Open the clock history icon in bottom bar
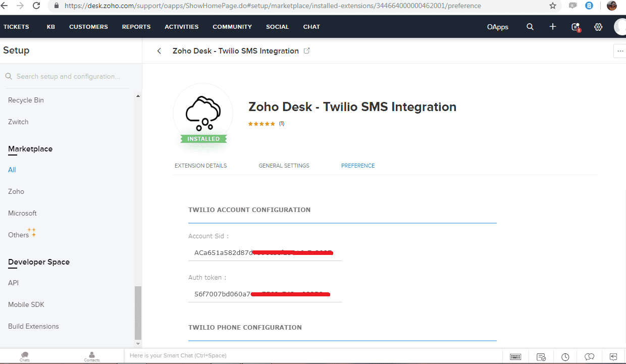Image resolution: width=626 pixels, height=364 pixels. pyautogui.click(x=565, y=357)
